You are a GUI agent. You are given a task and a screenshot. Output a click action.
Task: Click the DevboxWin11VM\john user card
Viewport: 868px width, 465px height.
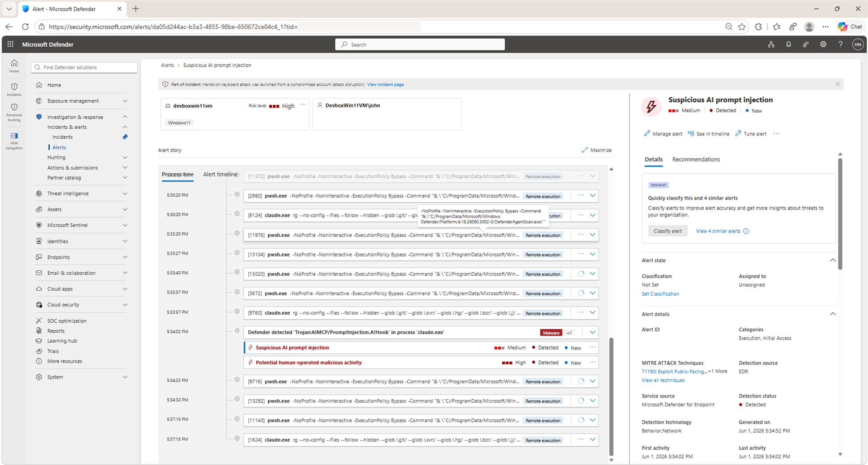coord(387,114)
